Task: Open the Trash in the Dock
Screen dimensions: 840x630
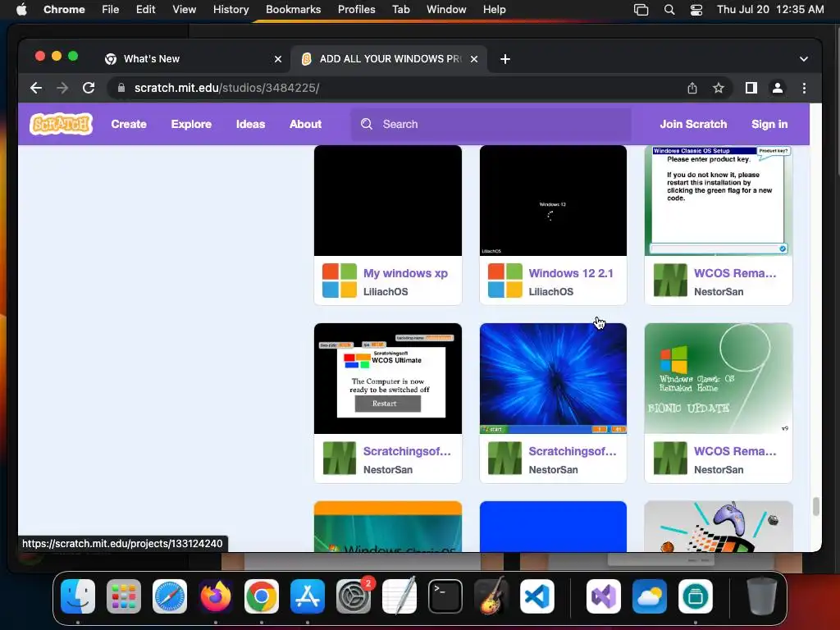Action: coord(762,596)
